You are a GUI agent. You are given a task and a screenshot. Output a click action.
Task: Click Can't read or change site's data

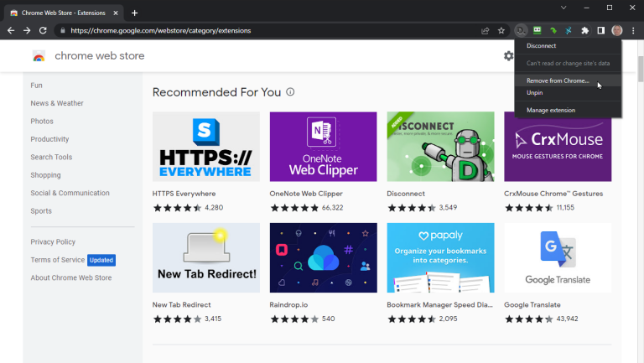[568, 63]
